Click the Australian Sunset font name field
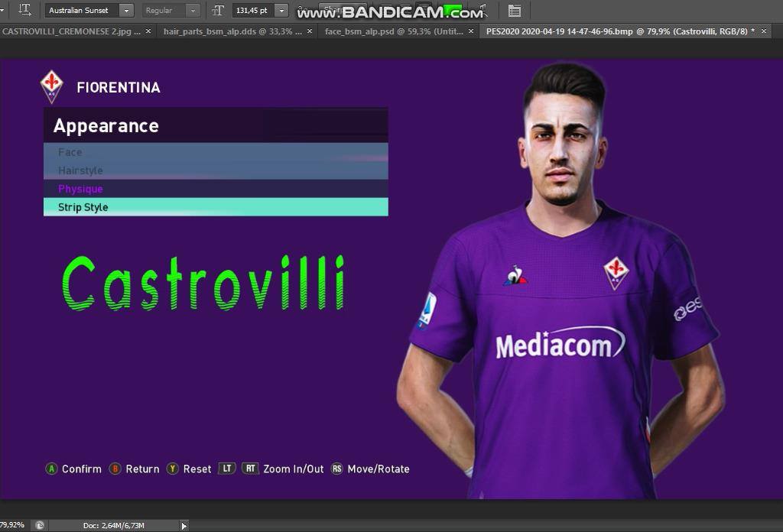This screenshot has height=532, width=783. [x=82, y=10]
